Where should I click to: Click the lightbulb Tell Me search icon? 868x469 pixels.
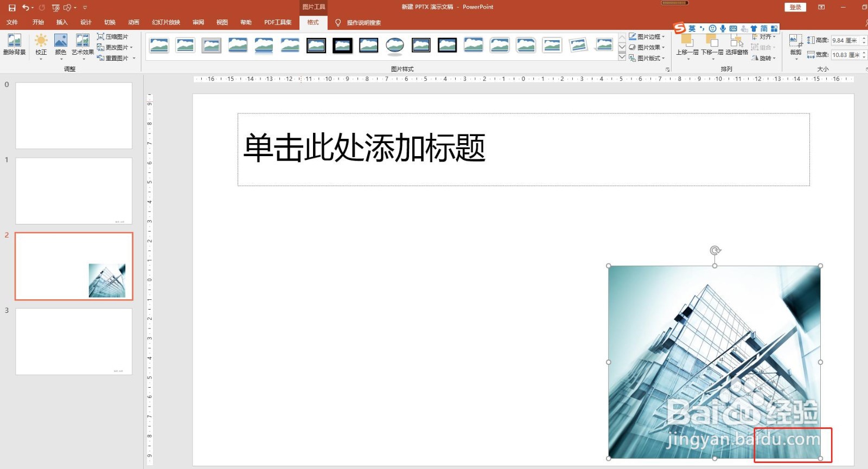tap(338, 22)
